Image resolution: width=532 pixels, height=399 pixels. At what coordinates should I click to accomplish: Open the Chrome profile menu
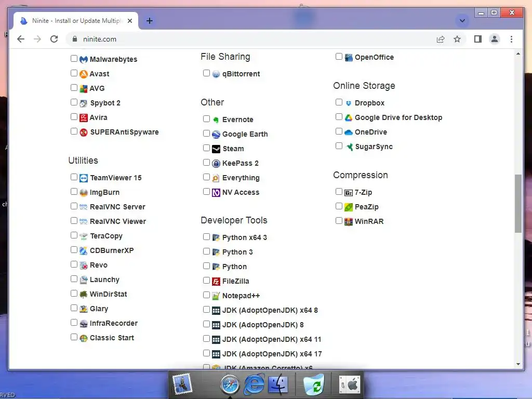coord(495,39)
